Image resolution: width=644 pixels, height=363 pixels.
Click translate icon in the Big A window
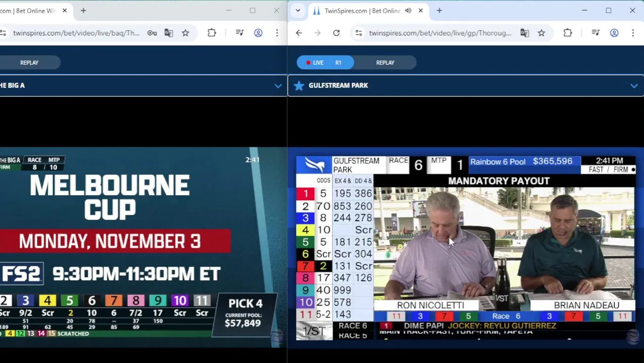pyautogui.click(x=168, y=33)
